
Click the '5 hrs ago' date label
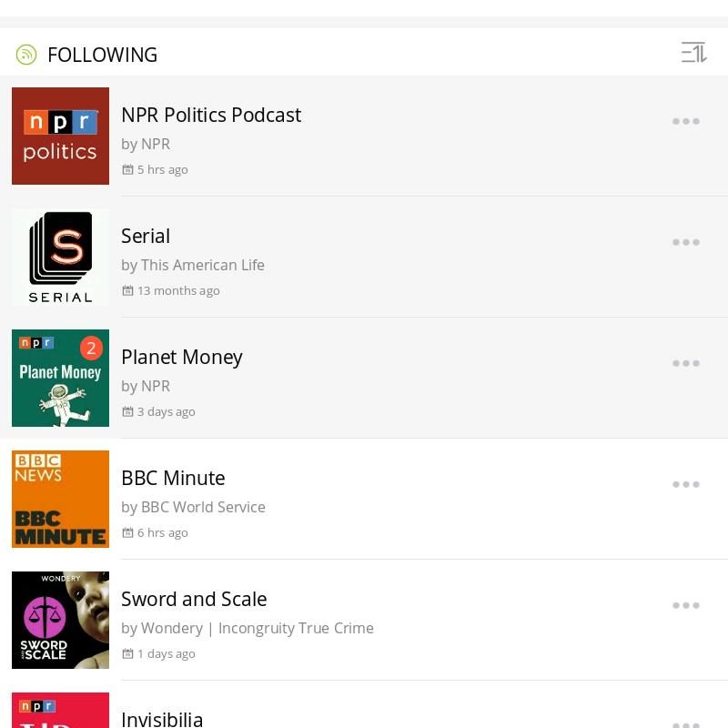[x=163, y=169]
